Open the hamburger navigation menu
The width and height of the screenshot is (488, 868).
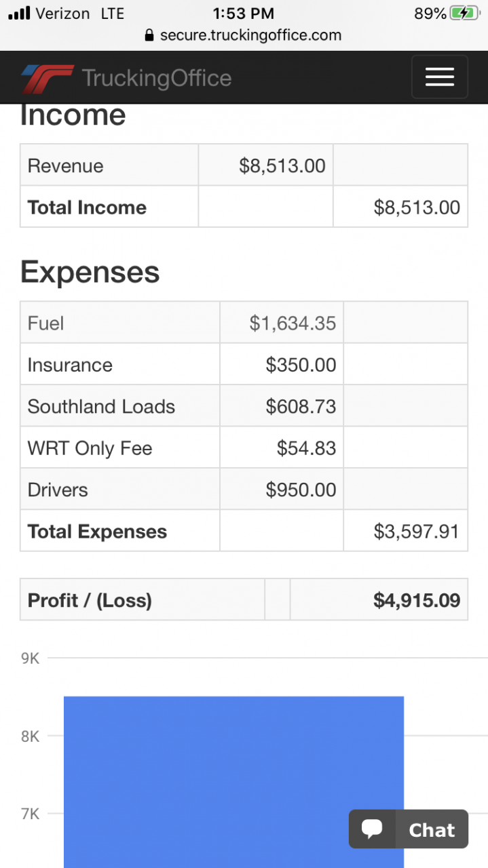(439, 77)
